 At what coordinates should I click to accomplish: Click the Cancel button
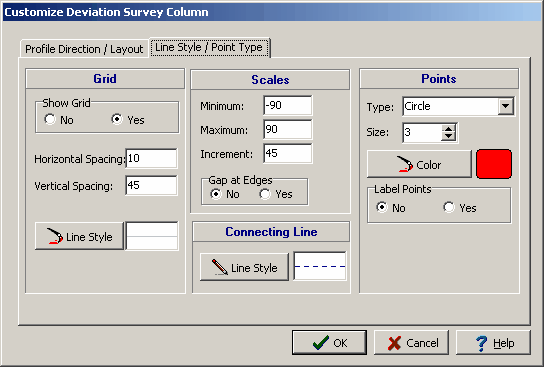[x=411, y=343]
